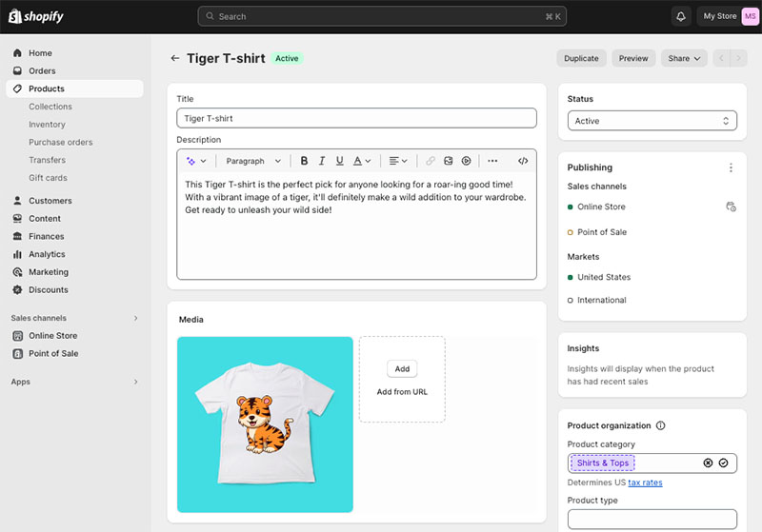This screenshot has width=762, height=532.
Task: Open Gift cards submenu item
Action: [x=48, y=178]
